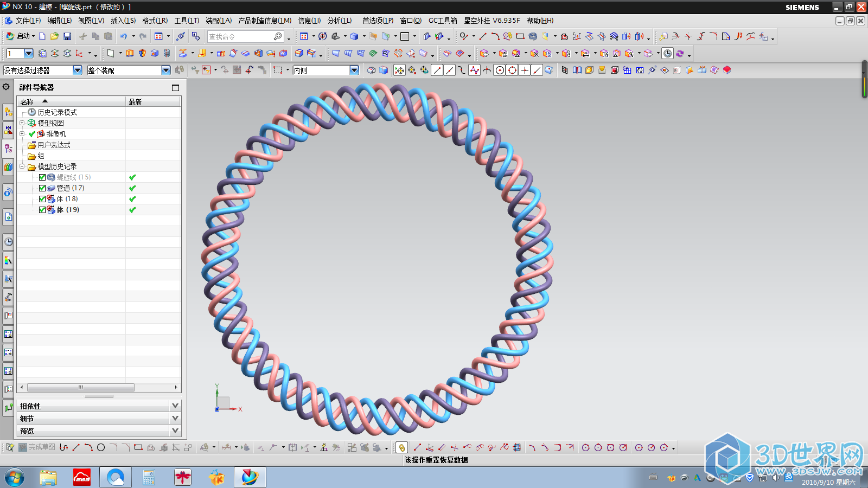Uncheck the 螺旋线 (15) feature checkbox
Viewport: 868px width, 488px height.
click(x=42, y=177)
